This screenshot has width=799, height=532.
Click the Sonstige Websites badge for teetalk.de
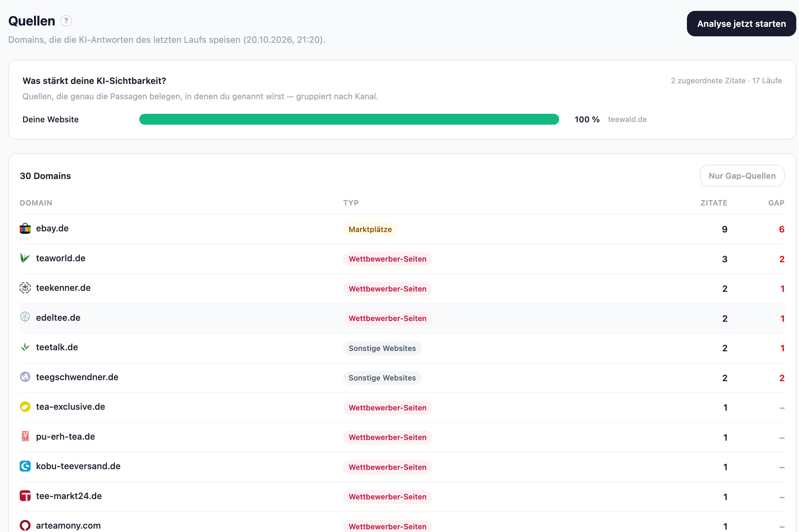[382, 348]
